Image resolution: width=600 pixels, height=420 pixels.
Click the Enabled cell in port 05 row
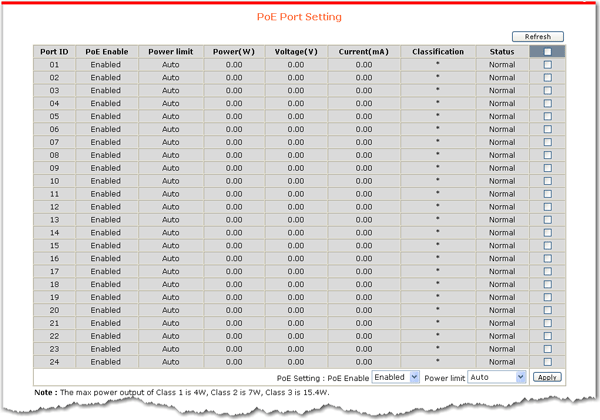[x=106, y=116]
